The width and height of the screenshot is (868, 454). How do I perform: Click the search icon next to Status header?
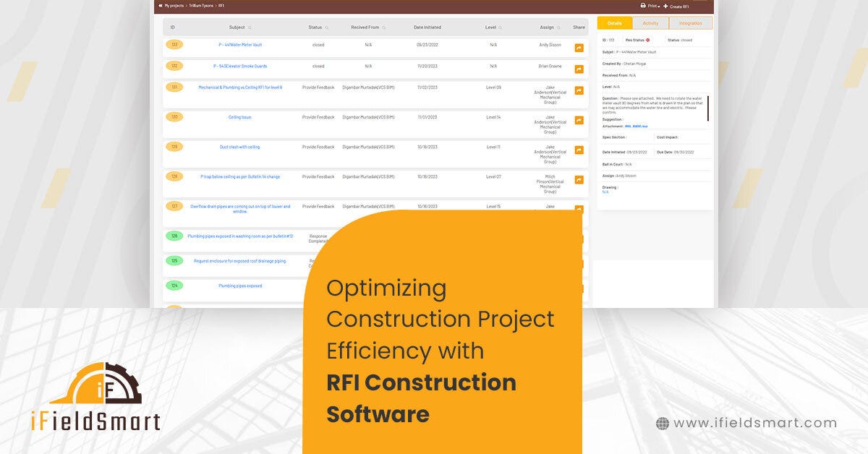(326, 27)
